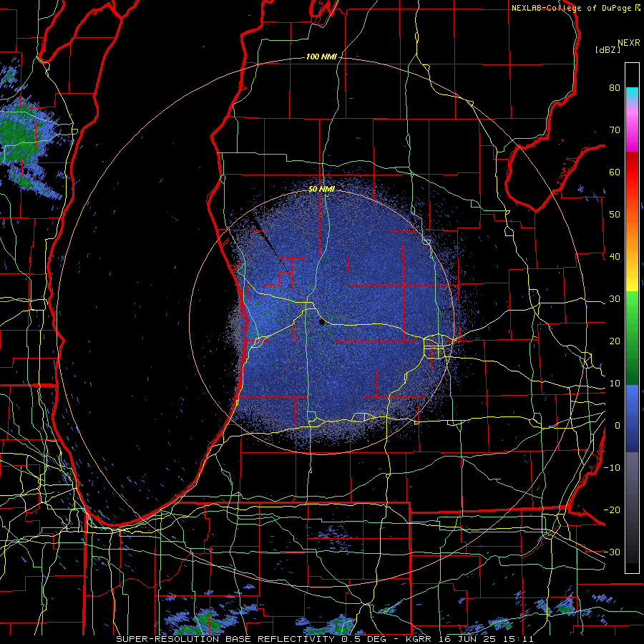The image size is (644, 644).
Task: Click the 40 value on dBZ scale
Action: pyautogui.click(x=615, y=257)
